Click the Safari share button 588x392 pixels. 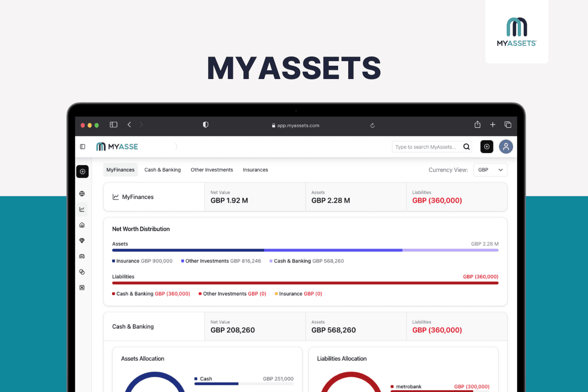[x=477, y=125]
